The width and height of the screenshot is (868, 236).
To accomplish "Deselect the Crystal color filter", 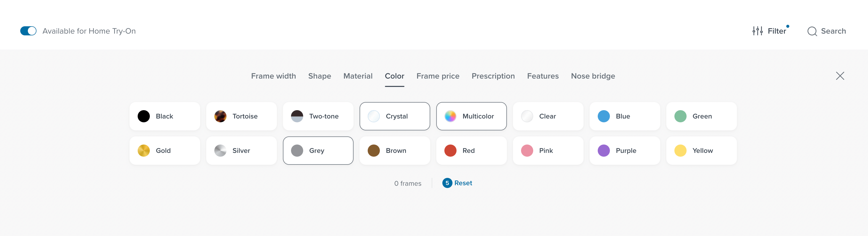I will pos(395,116).
